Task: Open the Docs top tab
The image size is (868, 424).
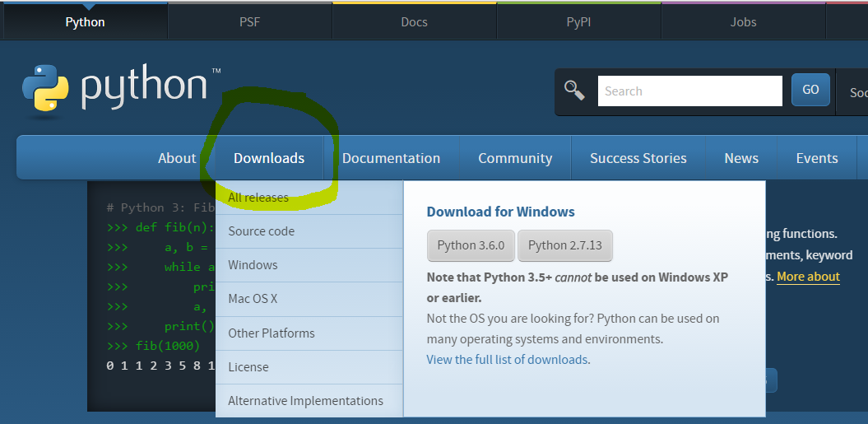Action: tap(414, 22)
